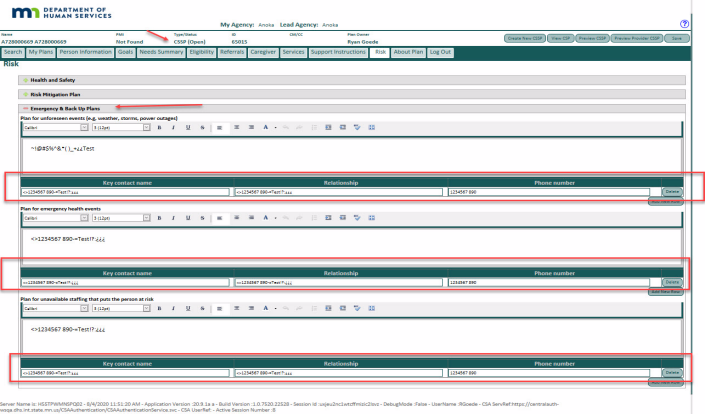
Task: Align right in the unforeseen events editor
Action: (x=251, y=128)
